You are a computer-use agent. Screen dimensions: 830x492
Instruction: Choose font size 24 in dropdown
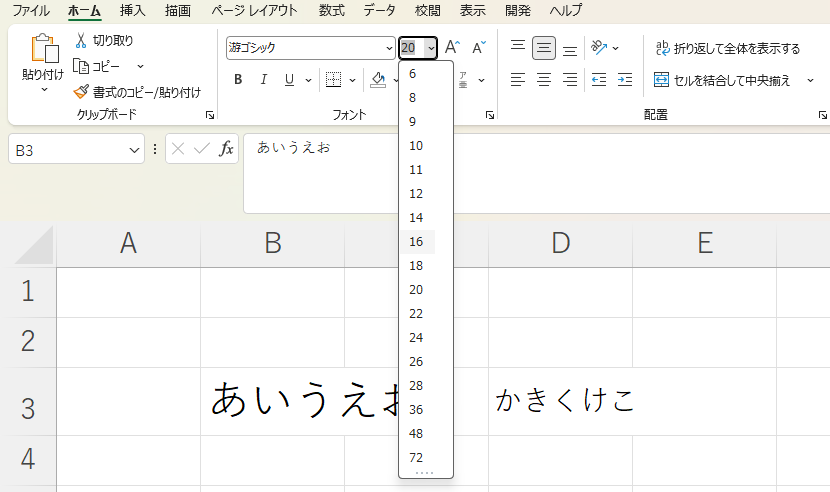coord(418,338)
